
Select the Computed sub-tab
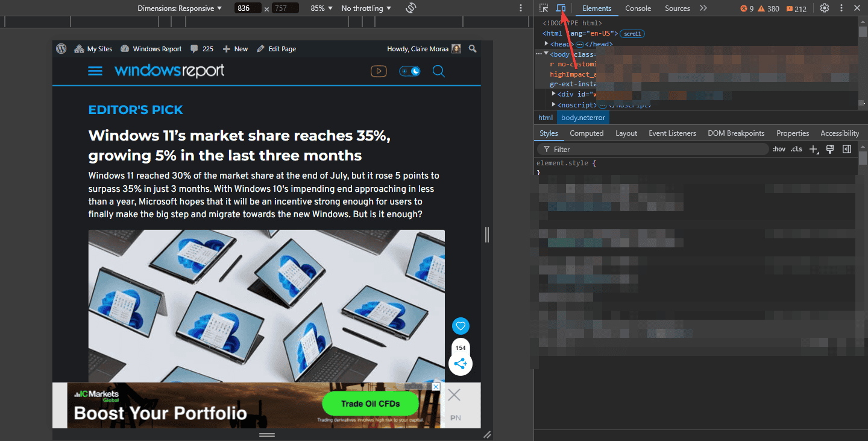click(x=587, y=133)
